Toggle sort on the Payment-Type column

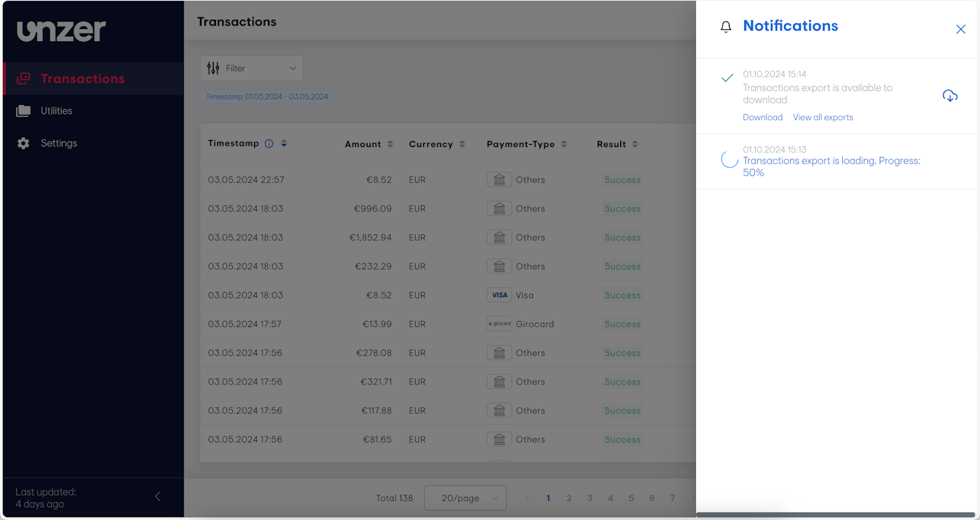[564, 144]
